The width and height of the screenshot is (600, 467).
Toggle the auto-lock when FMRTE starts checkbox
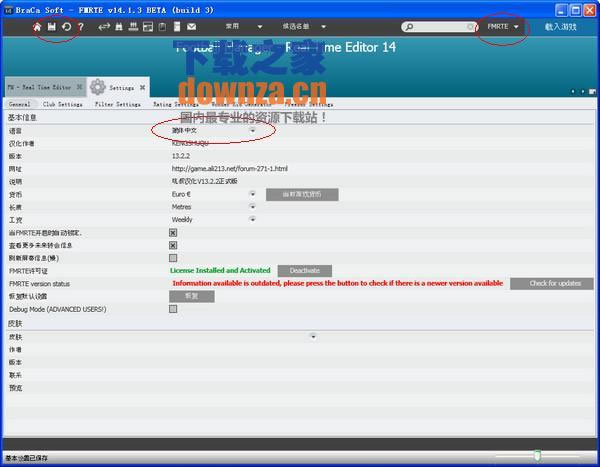point(173,232)
